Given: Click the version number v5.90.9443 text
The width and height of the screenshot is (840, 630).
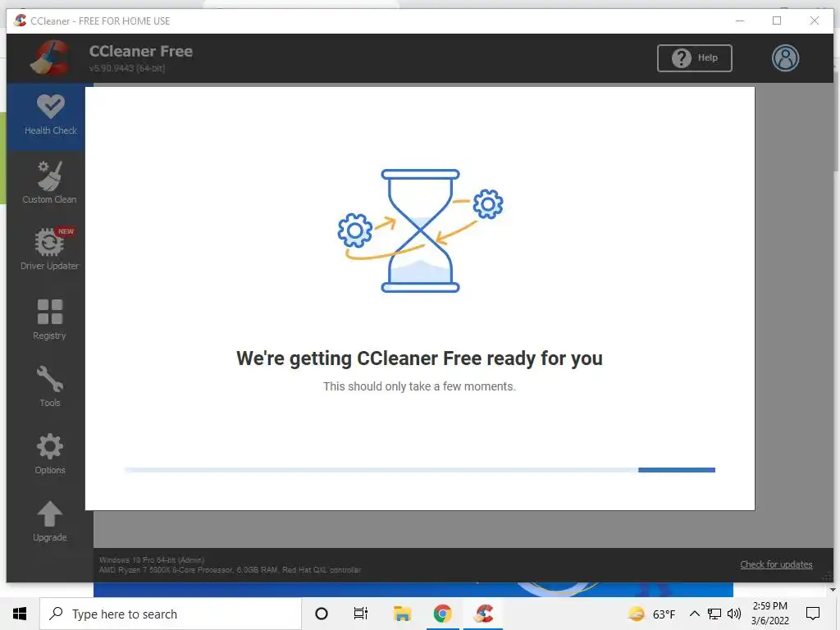Looking at the screenshot, I should (x=127, y=68).
